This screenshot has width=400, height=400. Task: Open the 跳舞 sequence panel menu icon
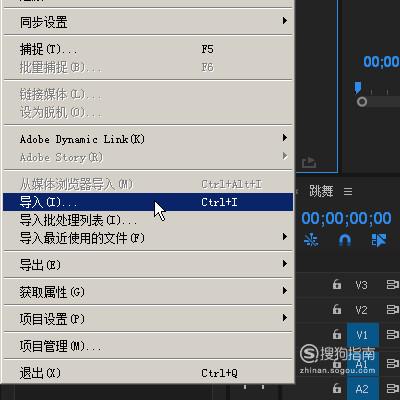click(348, 192)
